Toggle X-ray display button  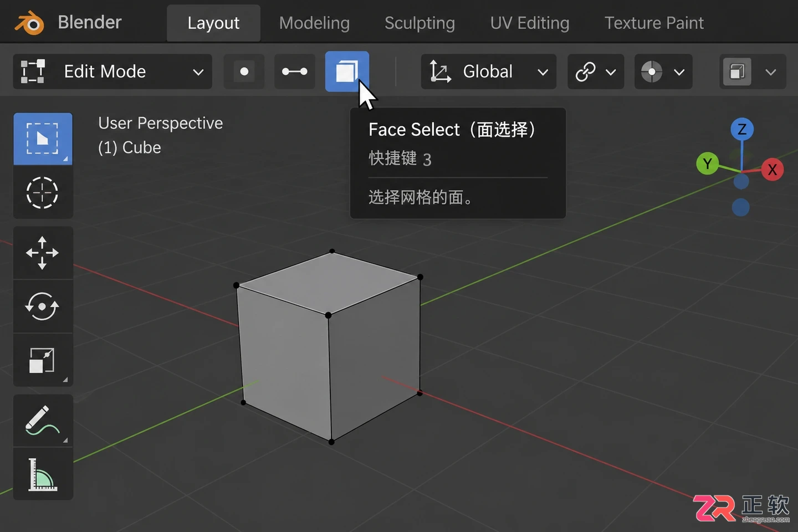(x=736, y=71)
